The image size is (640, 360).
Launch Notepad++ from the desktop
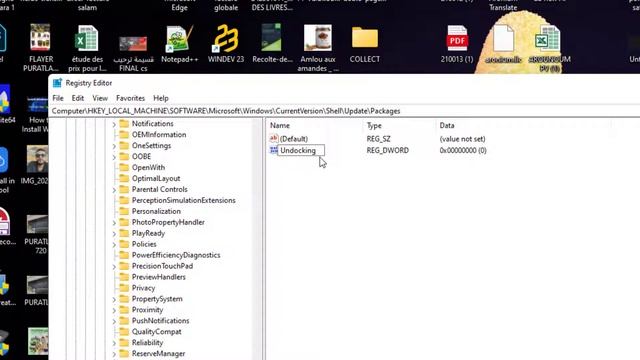point(180,38)
